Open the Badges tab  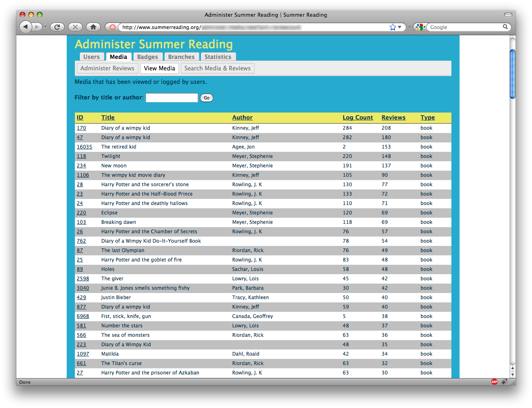click(147, 57)
